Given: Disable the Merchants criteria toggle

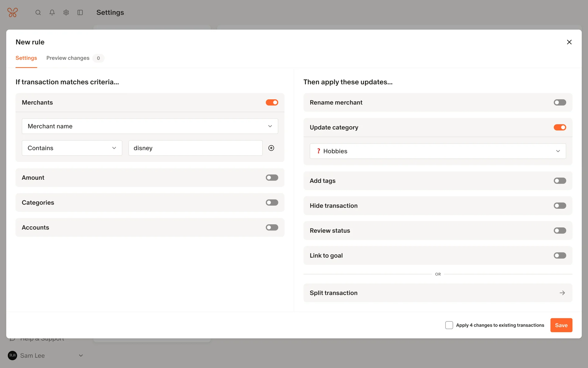Looking at the screenshot, I should click(272, 102).
